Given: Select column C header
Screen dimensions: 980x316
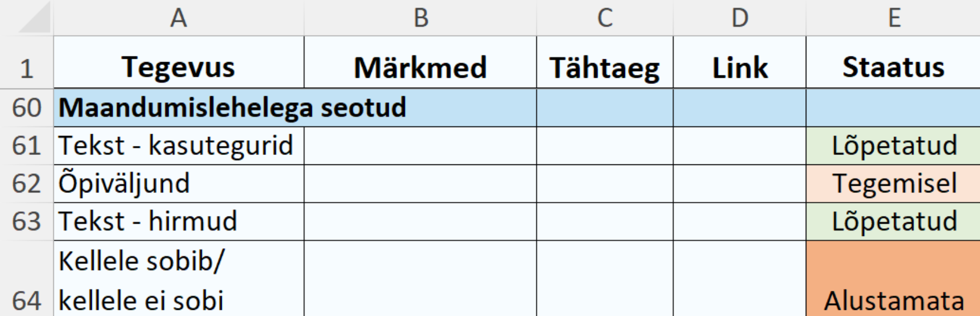Looking at the screenshot, I should [x=605, y=18].
